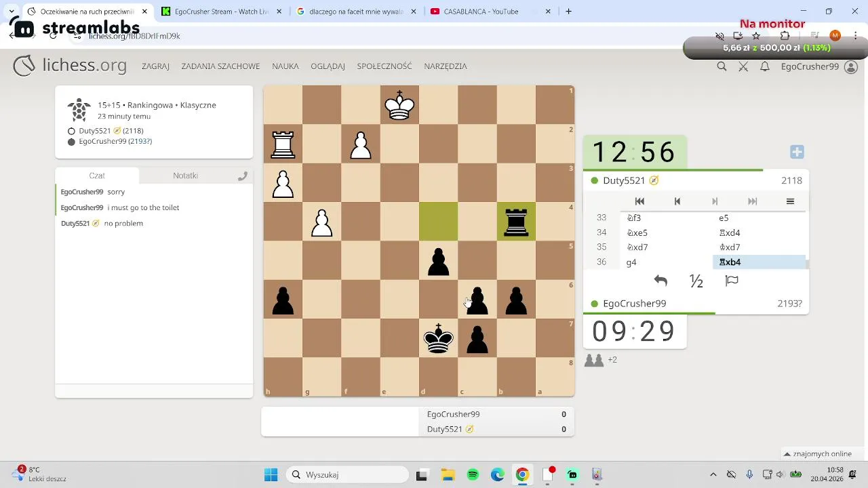
Task: Click Duty5521 name above the move list
Action: point(624,181)
